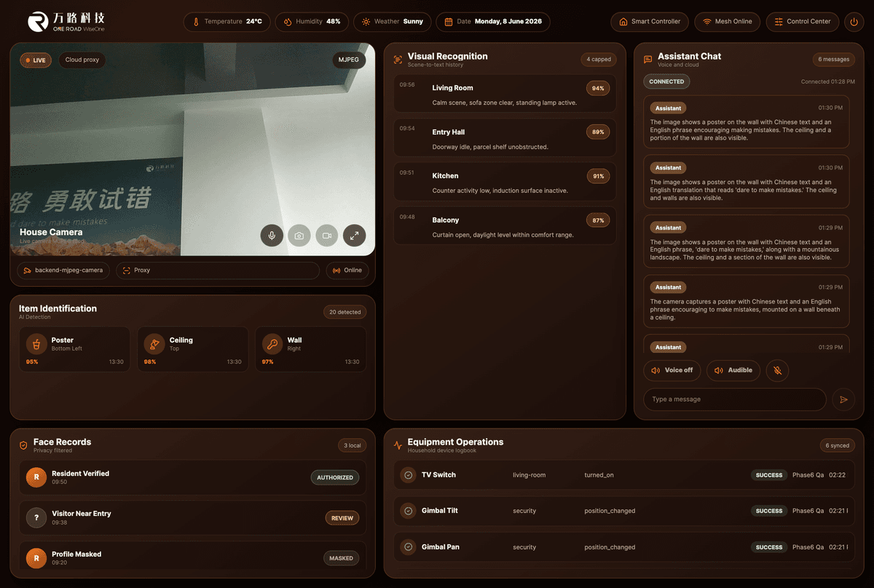Click the MJPEG format badge
This screenshot has width=874, height=588.
(x=349, y=60)
